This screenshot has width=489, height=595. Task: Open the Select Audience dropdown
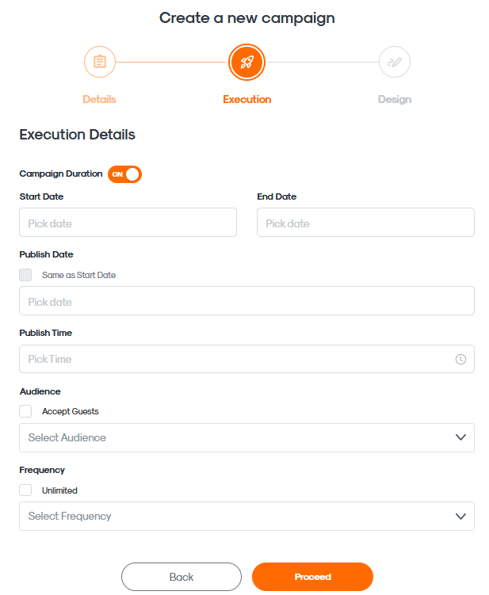click(x=247, y=438)
